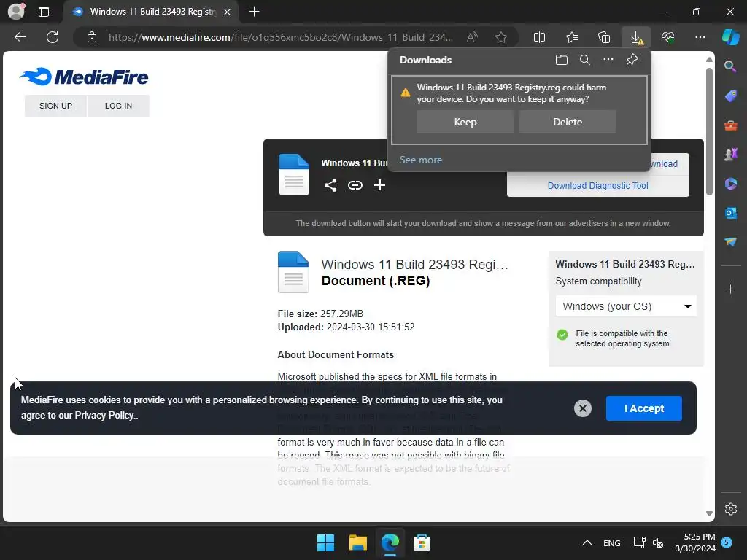Dismiss cookie banner with X button
The height and width of the screenshot is (560, 747).
(x=582, y=408)
